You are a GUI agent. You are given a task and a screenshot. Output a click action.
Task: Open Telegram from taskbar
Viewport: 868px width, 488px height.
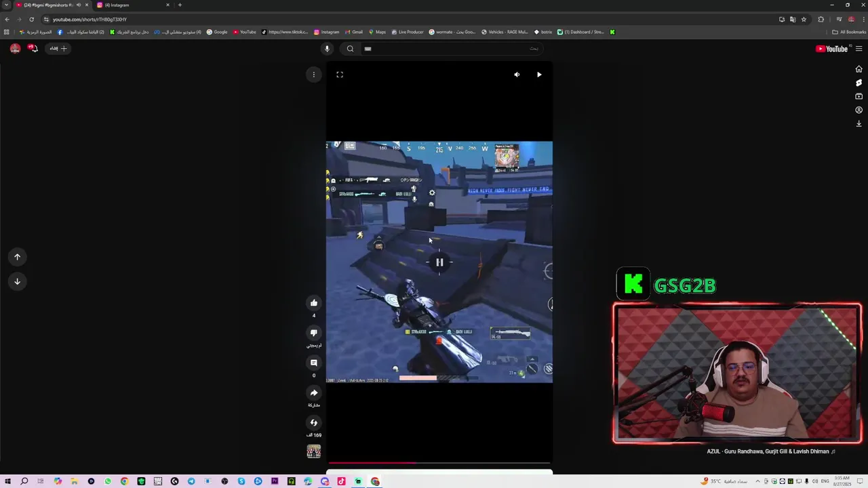[x=191, y=481]
